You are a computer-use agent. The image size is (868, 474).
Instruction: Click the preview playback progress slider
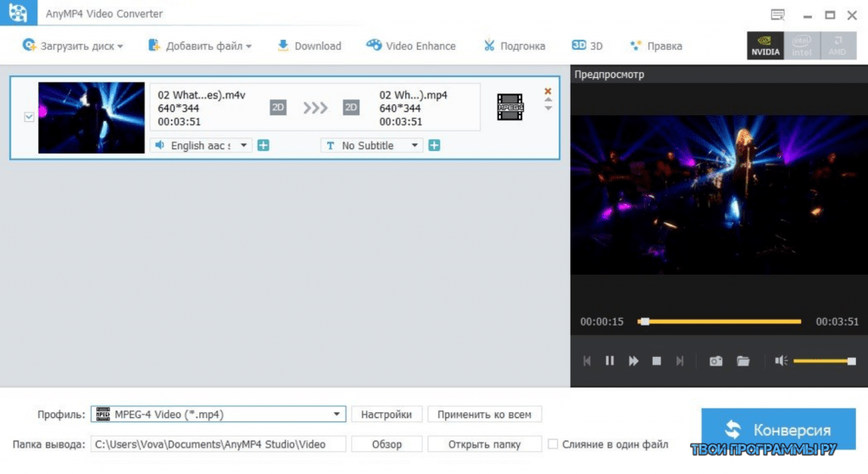[x=719, y=321]
